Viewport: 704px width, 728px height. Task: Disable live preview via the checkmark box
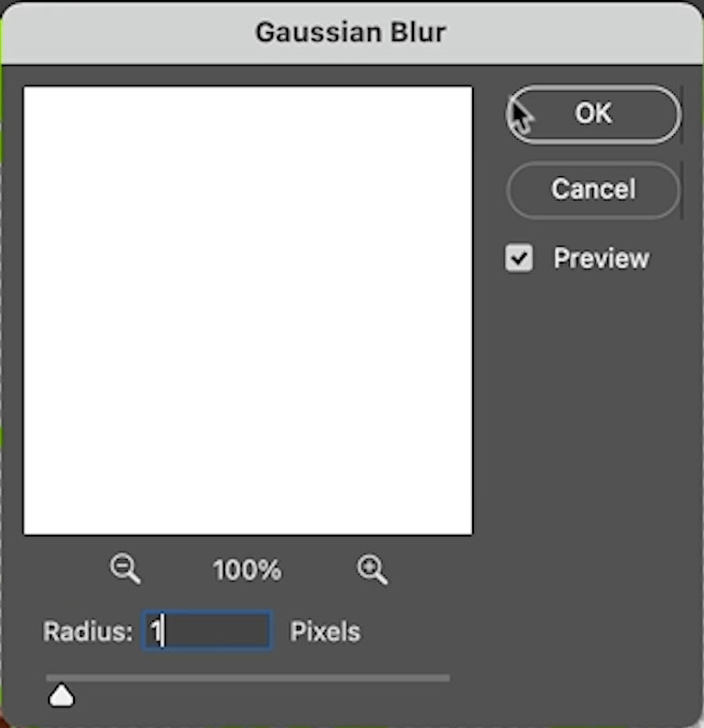pos(518,258)
